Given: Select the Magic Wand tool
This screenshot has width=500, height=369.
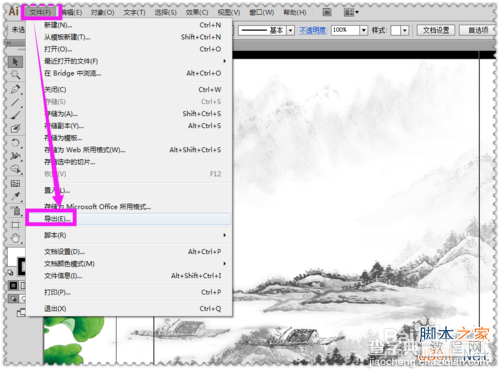Looking at the screenshot, I should coord(15,75).
